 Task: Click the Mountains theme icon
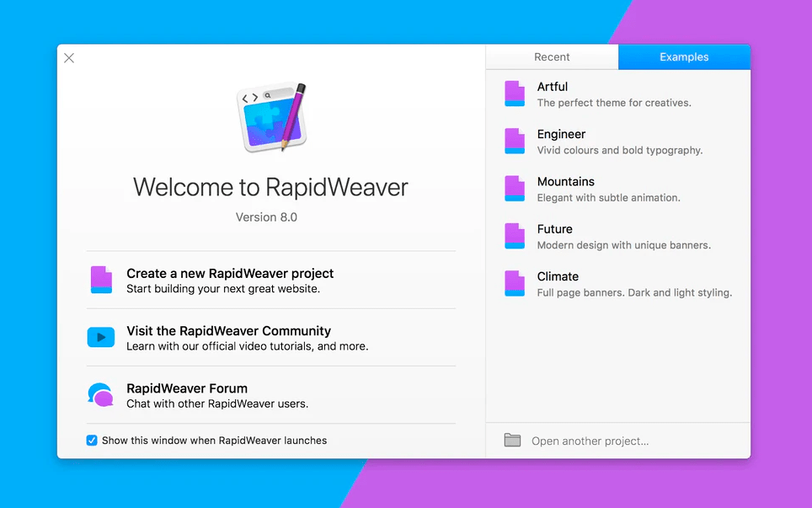(515, 189)
